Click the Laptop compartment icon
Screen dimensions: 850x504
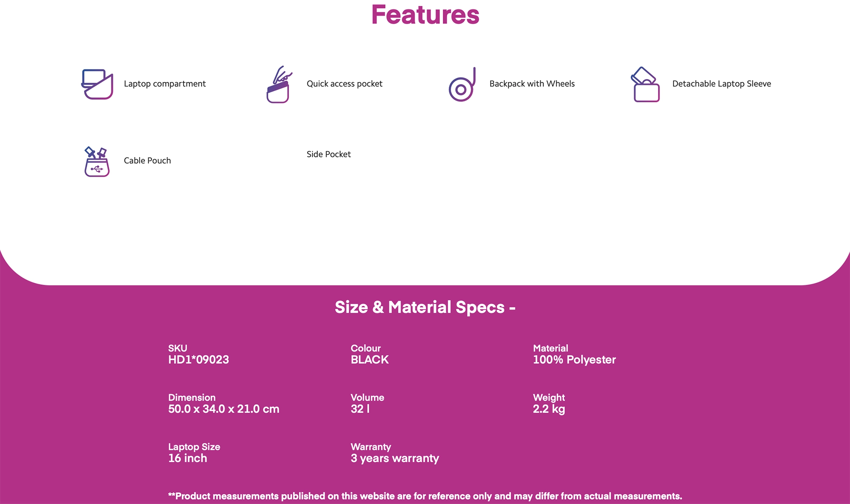pyautogui.click(x=97, y=84)
